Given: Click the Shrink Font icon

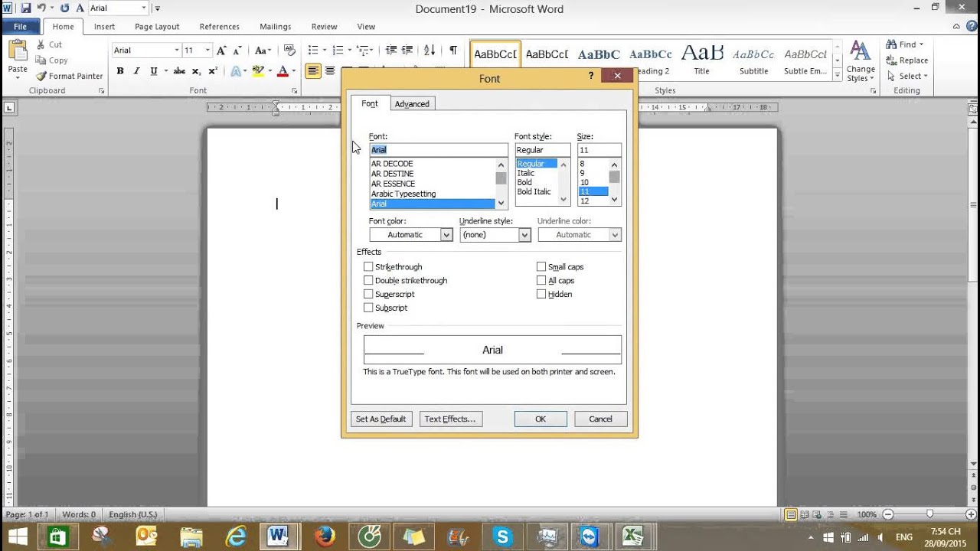Looking at the screenshot, I should point(239,51).
